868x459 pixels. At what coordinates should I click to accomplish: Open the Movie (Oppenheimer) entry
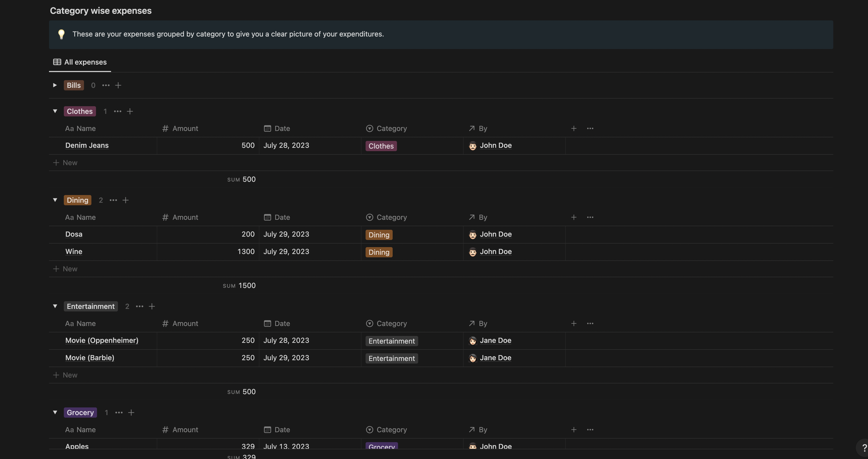click(x=102, y=340)
